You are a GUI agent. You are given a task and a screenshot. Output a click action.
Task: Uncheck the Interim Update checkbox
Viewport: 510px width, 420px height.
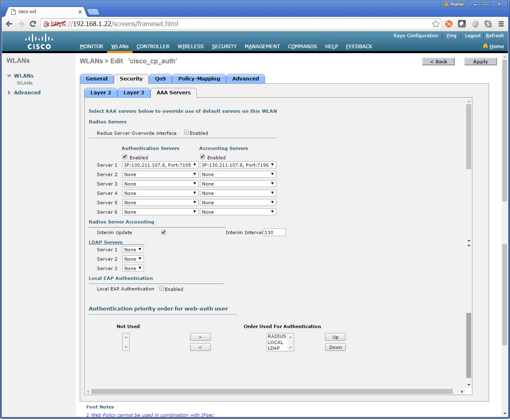164,232
